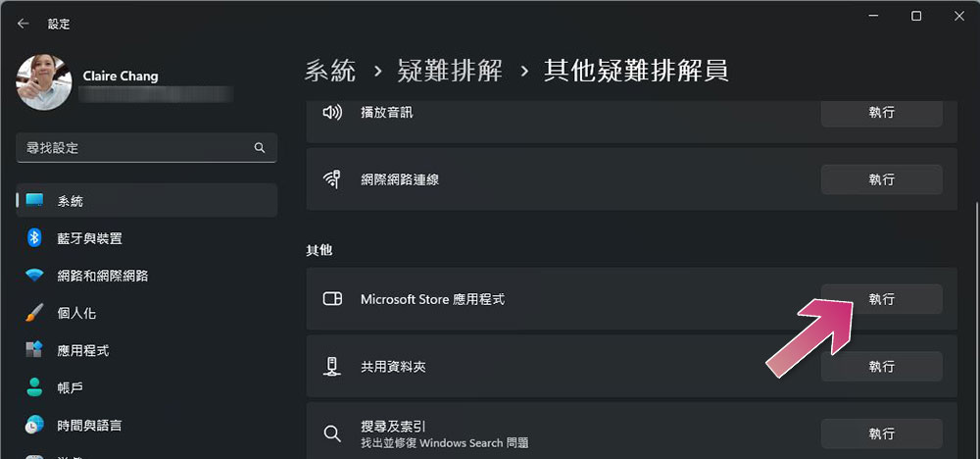This screenshot has width=980, height=459.
Task: Click the 疑難排解 breadcrumb link
Action: [x=450, y=72]
